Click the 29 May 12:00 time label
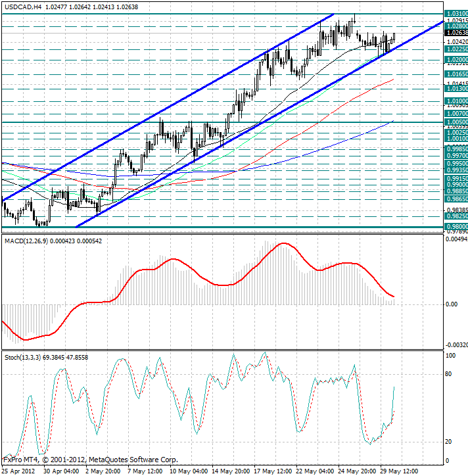 (399, 471)
